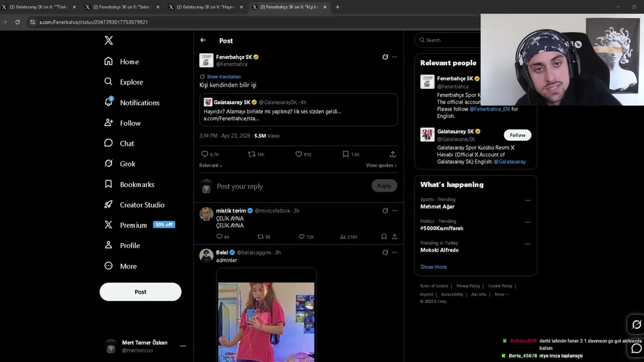This screenshot has height=362, width=644.
Task: Open Home in the sidebar
Action: coord(121,61)
